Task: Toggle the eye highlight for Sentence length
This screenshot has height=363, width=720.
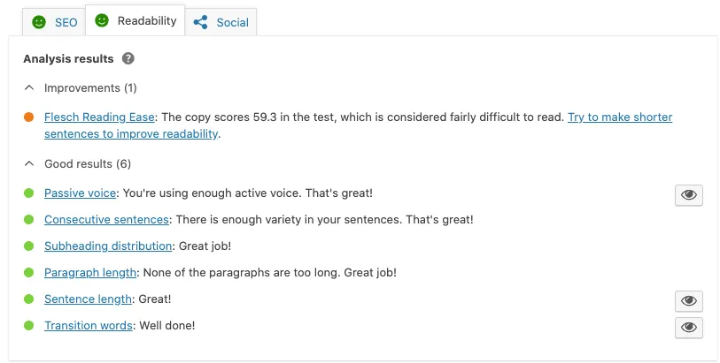Action: pyautogui.click(x=689, y=301)
